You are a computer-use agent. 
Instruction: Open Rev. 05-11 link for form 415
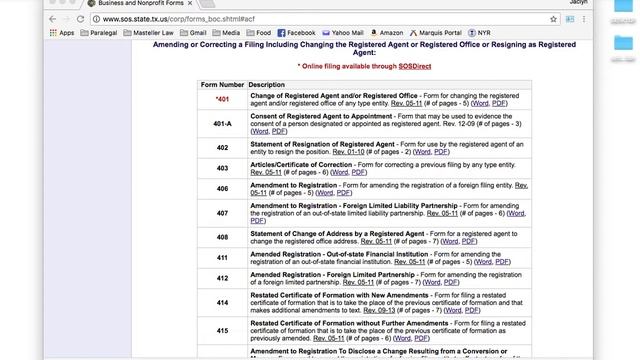pyautogui.click(x=329, y=338)
